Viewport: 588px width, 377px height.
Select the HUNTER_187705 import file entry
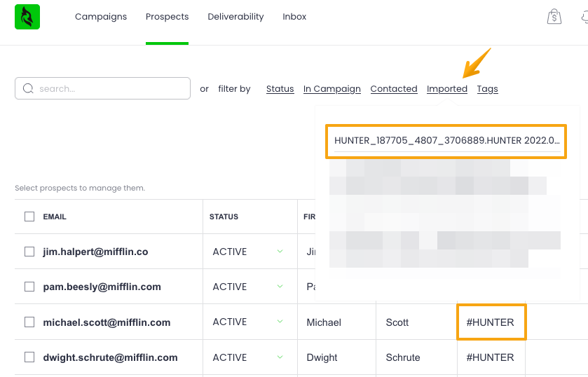click(446, 141)
